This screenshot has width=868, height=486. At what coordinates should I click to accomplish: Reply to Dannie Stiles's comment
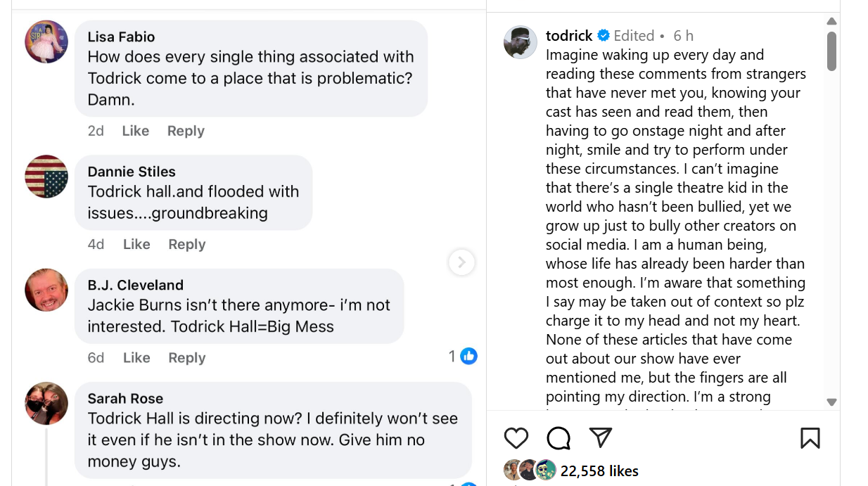tap(187, 244)
